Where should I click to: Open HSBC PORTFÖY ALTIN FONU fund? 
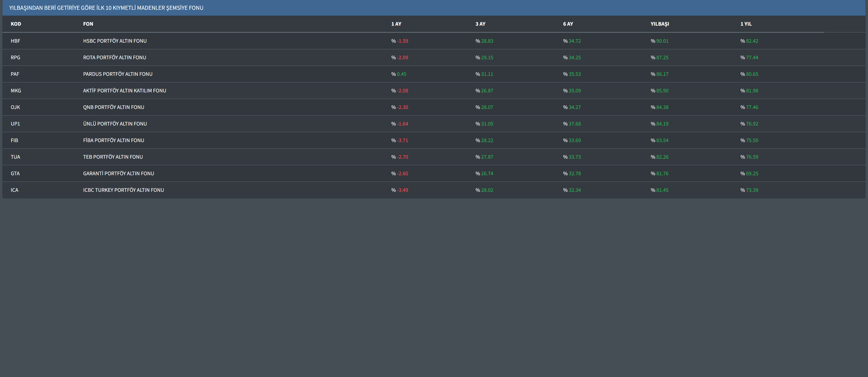click(115, 41)
